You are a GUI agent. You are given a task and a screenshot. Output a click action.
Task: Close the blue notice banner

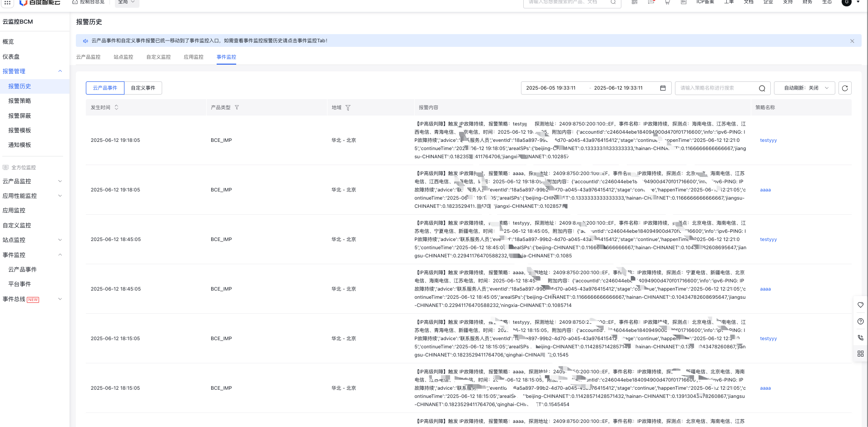[x=852, y=41]
